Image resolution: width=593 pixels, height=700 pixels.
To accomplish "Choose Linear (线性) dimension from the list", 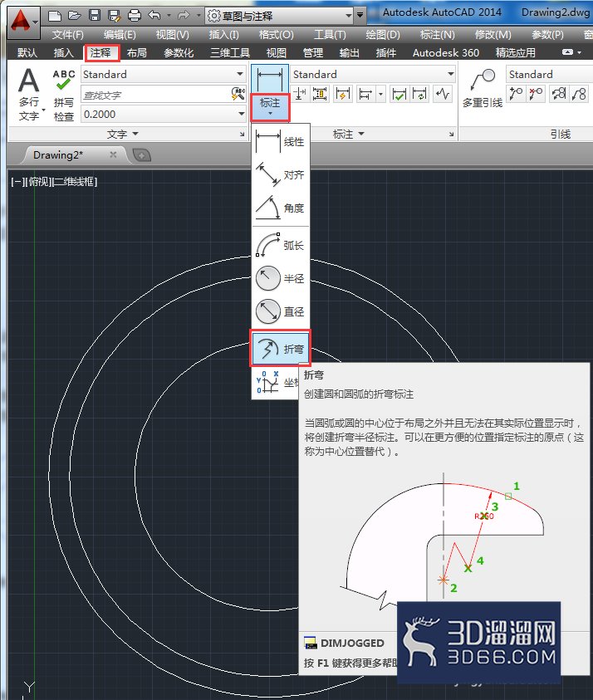I will pyautogui.click(x=281, y=141).
